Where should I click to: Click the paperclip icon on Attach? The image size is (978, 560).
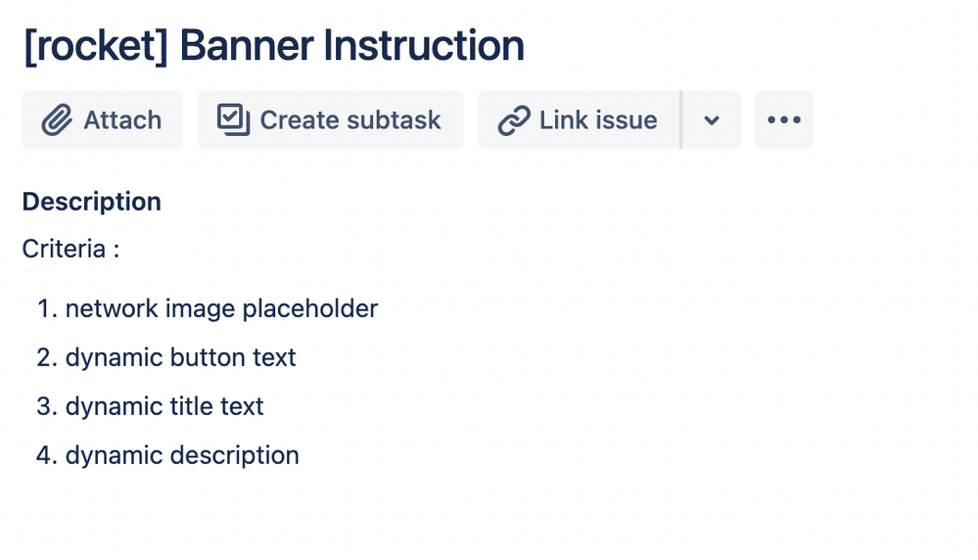[57, 119]
